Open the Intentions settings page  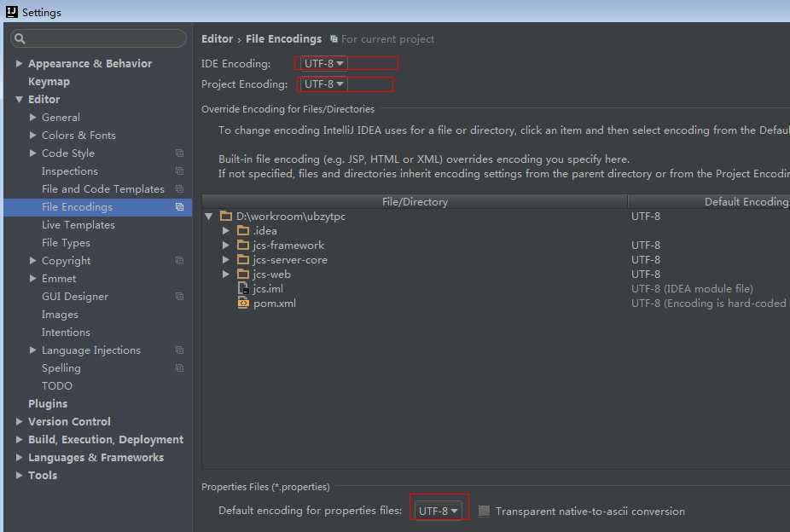66,332
